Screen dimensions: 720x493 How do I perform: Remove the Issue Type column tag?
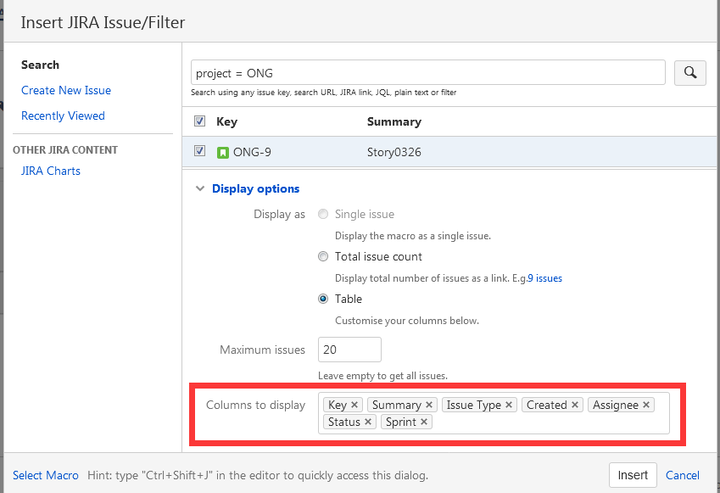(x=509, y=405)
